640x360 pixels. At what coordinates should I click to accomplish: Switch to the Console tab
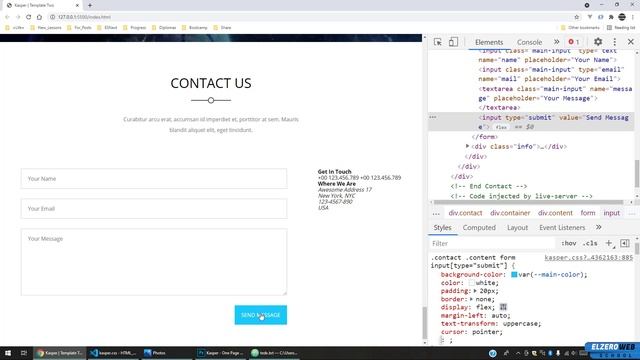pyautogui.click(x=529, y=42)
